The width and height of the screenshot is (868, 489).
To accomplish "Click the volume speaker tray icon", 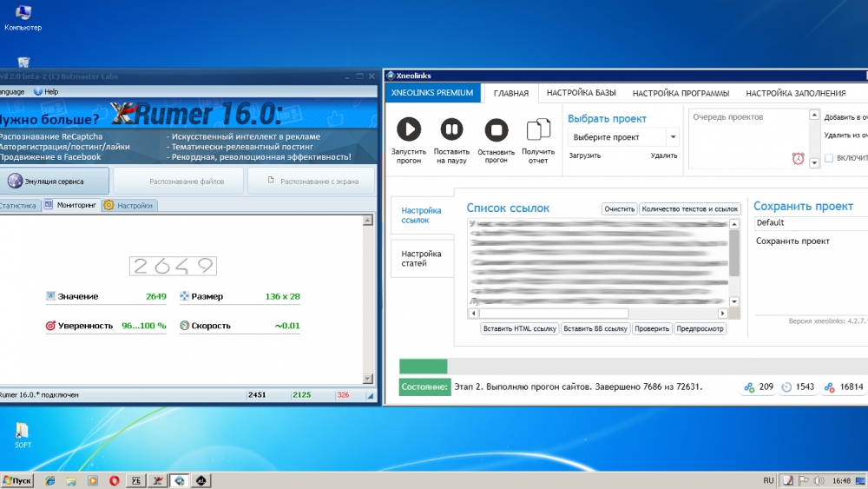I will coord(819,480).
